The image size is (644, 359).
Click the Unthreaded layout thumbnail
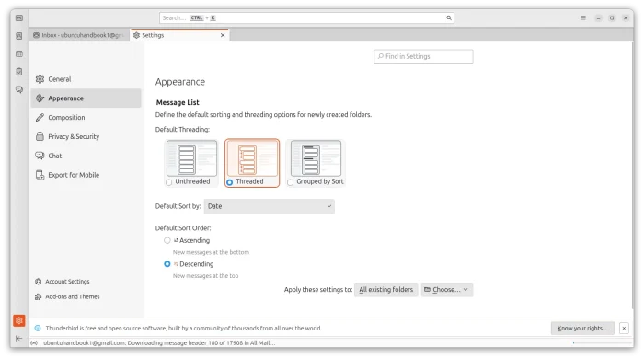coord(191,158)
